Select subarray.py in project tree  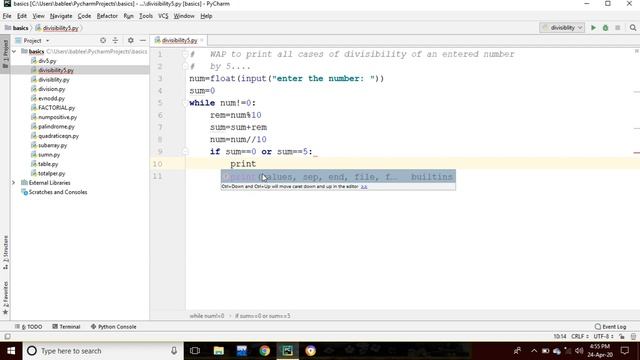52,145
